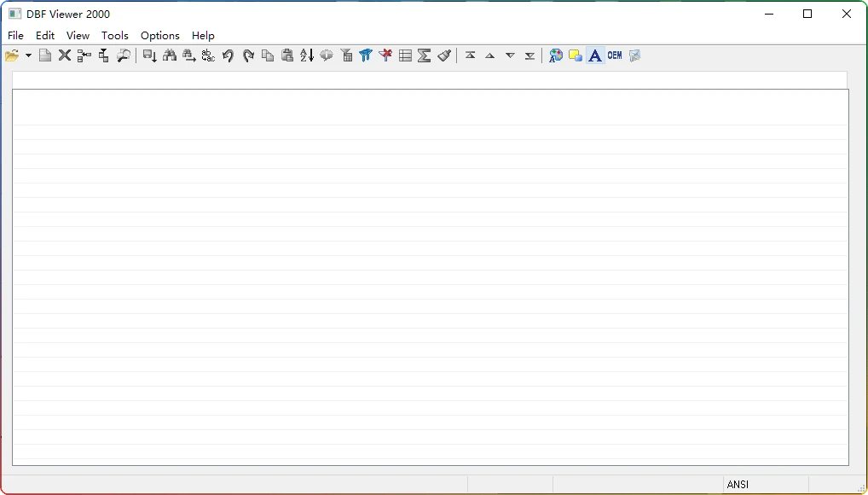The height and width of the screenshot is (495, 868).
Task: Open the File menu
Action: point(15,36)
